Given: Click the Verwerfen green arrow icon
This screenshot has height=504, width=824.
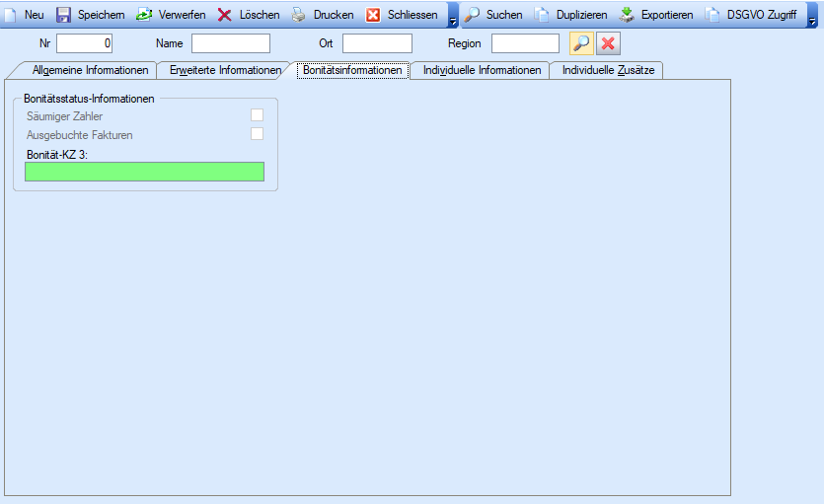Looking at the screenshot, I should point(144,15).
